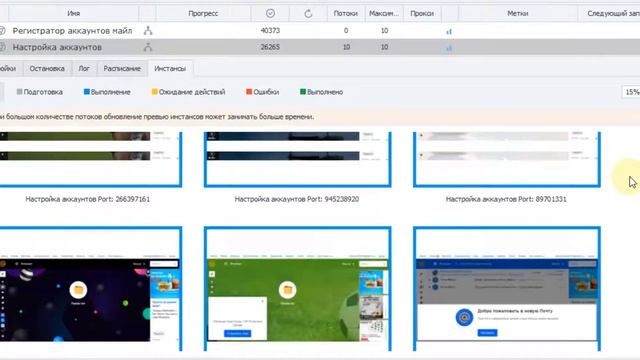Open the Расписание tab
The height and width of the screenshot is (360, 640).
click(122, 69)
